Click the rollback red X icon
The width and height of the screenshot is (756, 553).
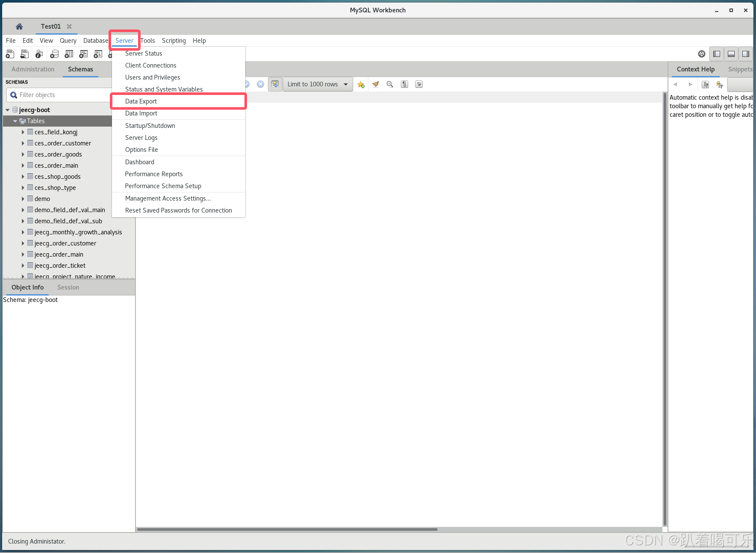[260, 84]
